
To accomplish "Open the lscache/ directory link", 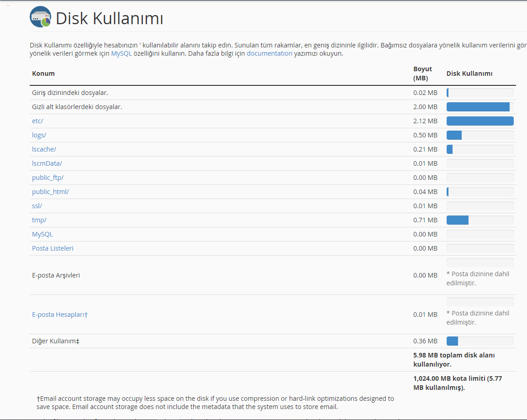I will click(44, 149).
